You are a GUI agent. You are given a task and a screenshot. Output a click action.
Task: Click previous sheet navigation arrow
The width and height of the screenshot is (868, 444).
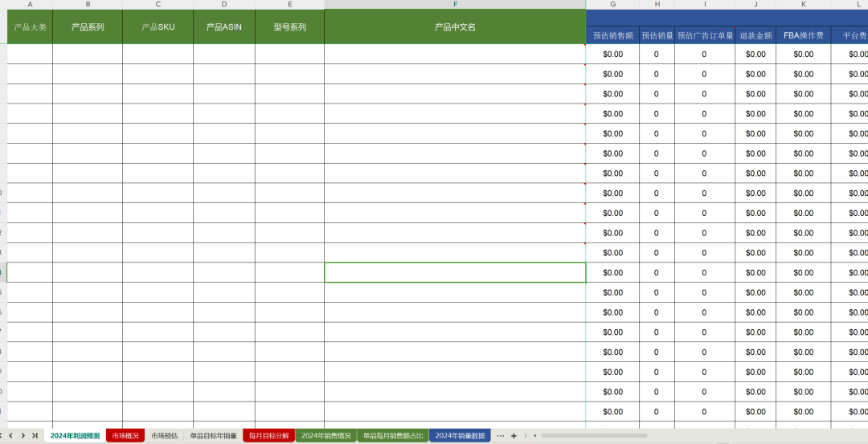point(11,436)
